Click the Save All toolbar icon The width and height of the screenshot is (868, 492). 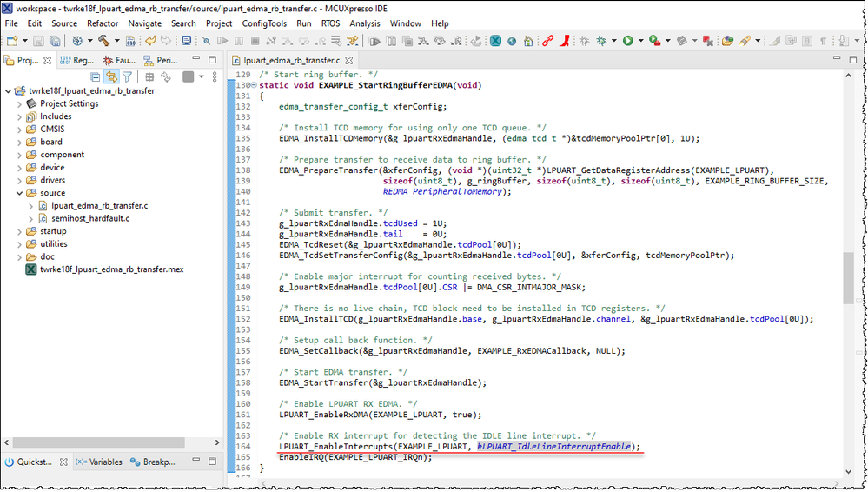(55, 41)
